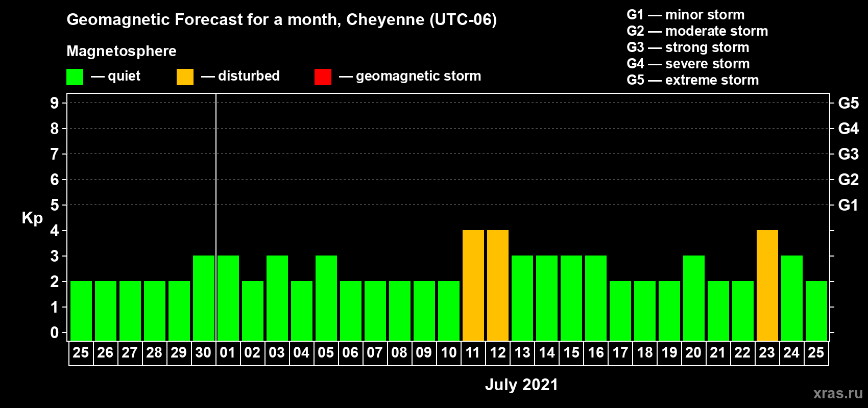Click the red geomagnetic storm legend swatch

(x=323, y=77)
